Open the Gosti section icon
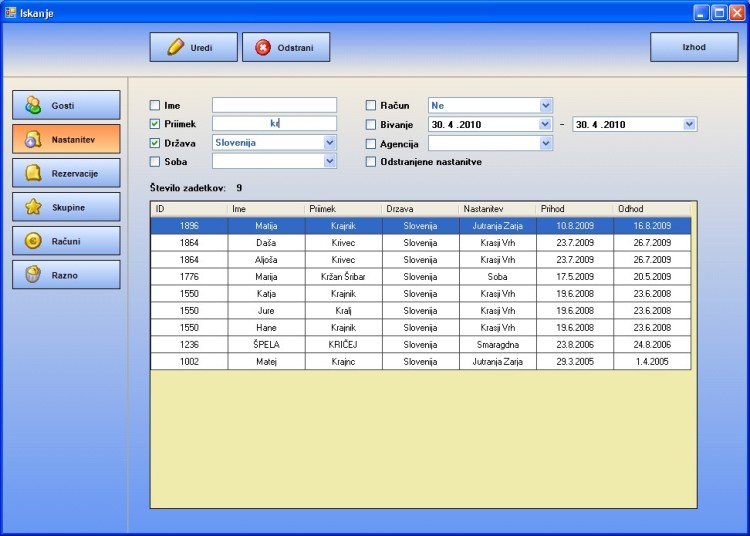The height and width of the screenshot is (536, 750). [34, 105]
